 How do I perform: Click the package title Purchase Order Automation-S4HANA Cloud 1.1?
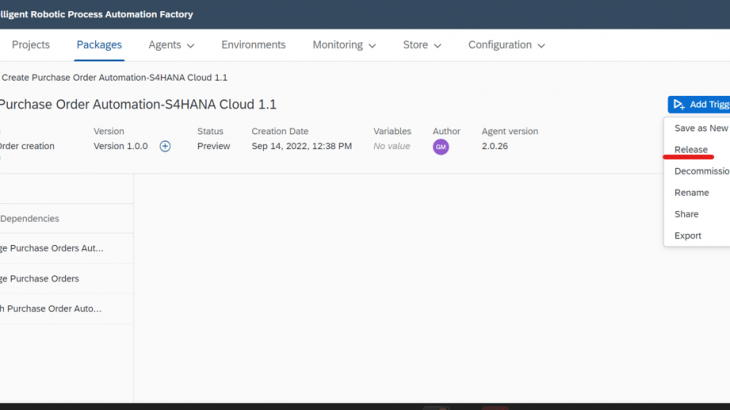(x=138, y=104)
